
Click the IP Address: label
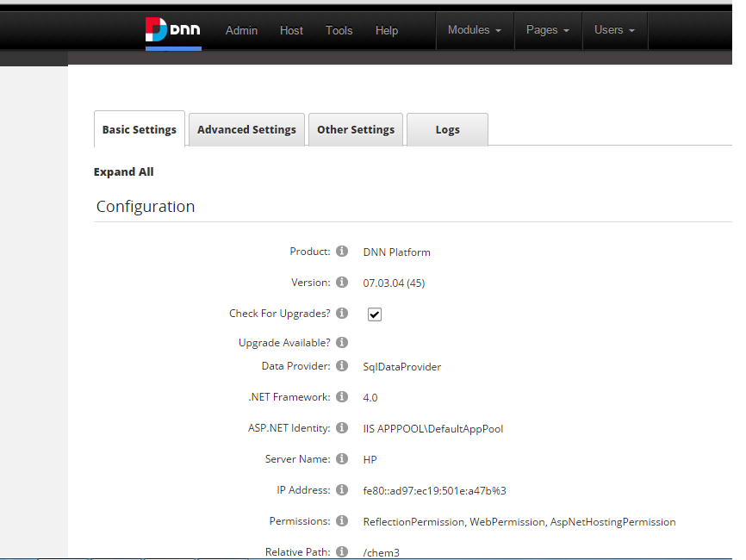[x=303, y=489]
